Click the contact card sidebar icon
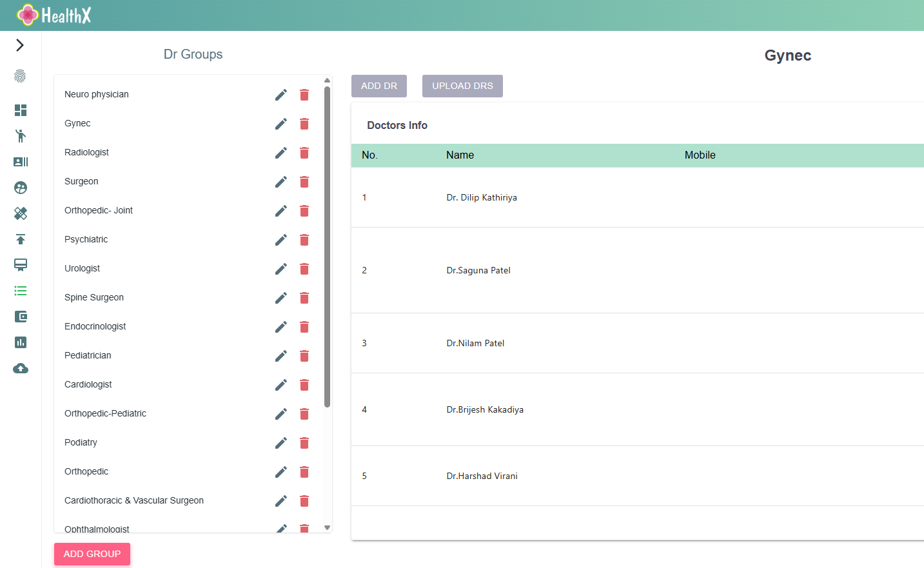924x568 pixels. tap(20, 162)
